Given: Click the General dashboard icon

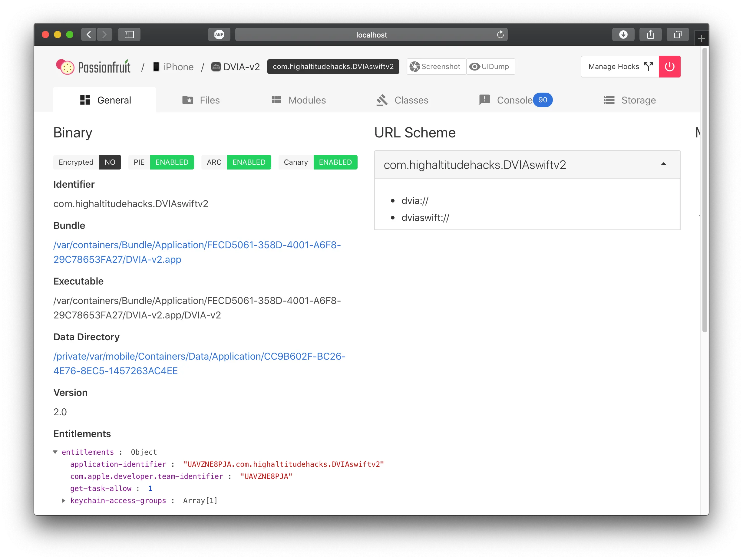Looking at the screenshot, I should tap(85, 100).
